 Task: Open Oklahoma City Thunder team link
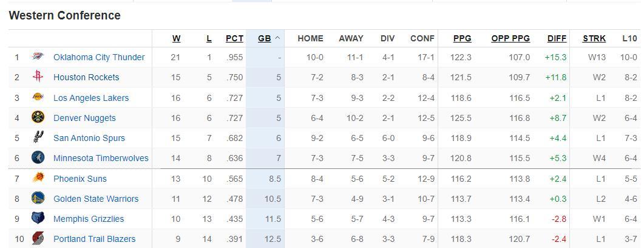[99, 57]
